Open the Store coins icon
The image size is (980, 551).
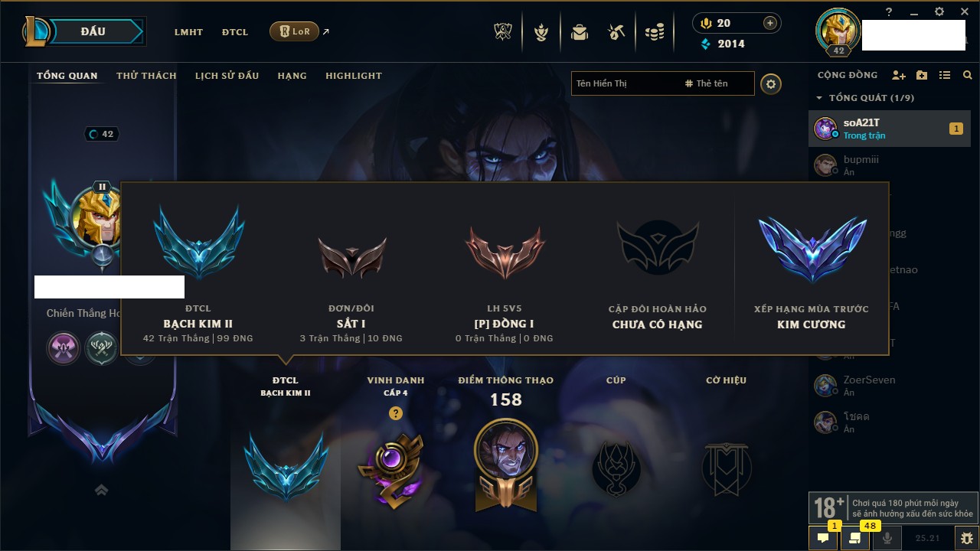coord(654,32)
